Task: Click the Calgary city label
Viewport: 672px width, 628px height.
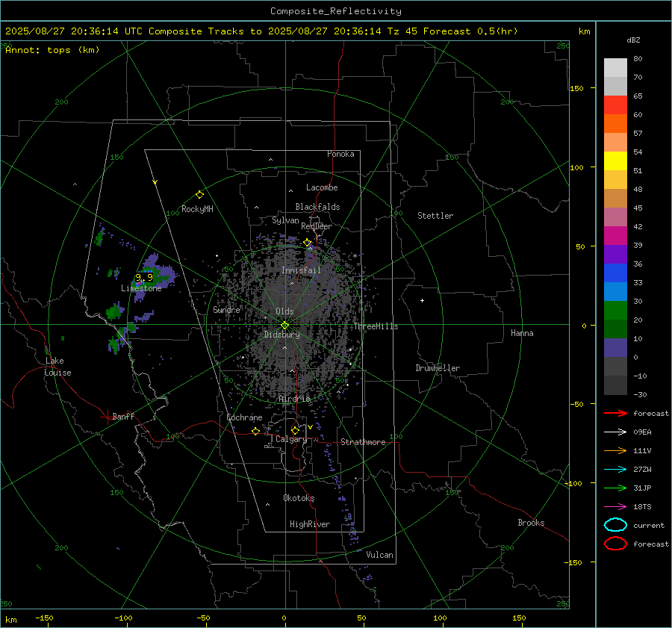Action: click(x=291, y=439)
